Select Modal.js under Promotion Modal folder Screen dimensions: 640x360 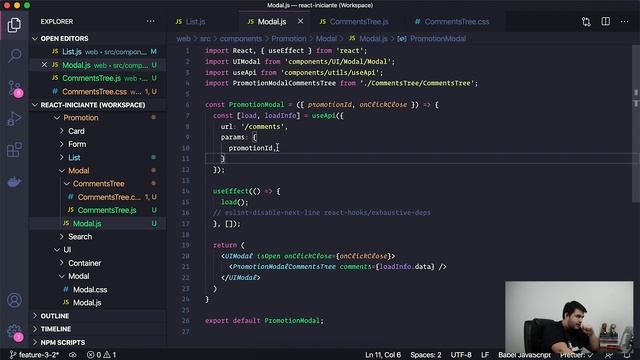[98, 224]
